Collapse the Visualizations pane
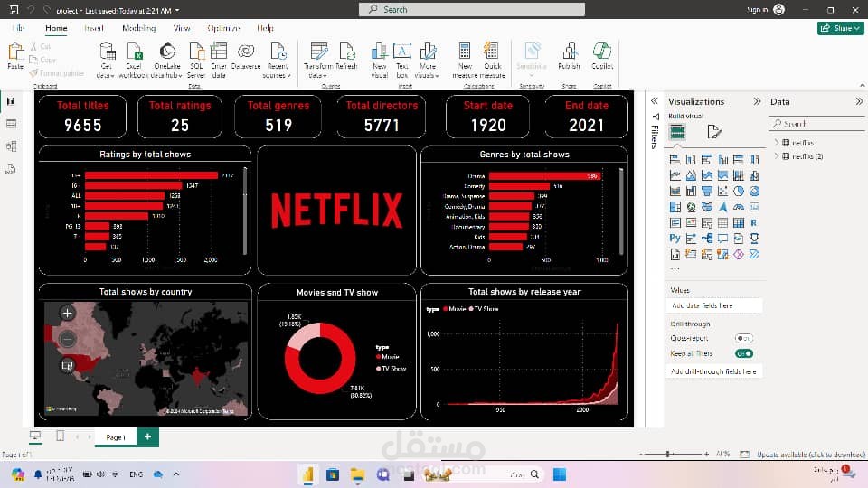The image size is (868, 488). click(x=757, y=101)
